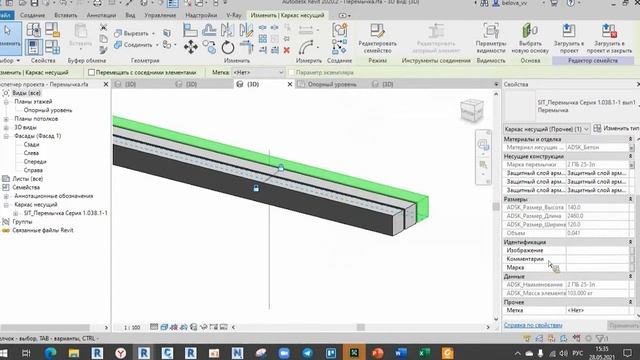Click 'Справка по свойствам' link
The width and height of the screenshot is (640, 360).
coord(533,325)
